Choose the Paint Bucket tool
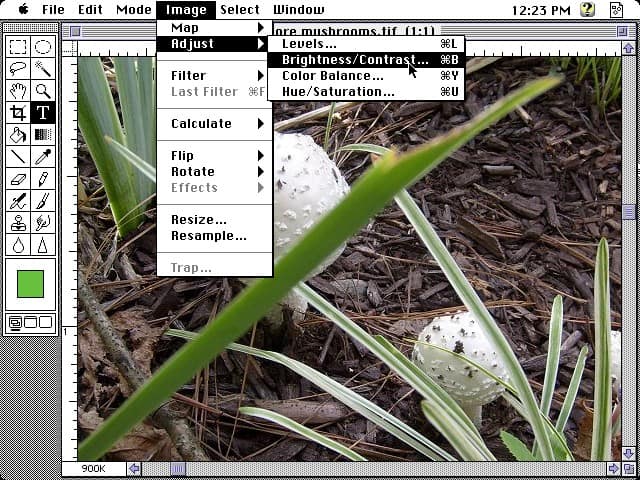Viewport: 640px width, 480px height. click(18, 135)
